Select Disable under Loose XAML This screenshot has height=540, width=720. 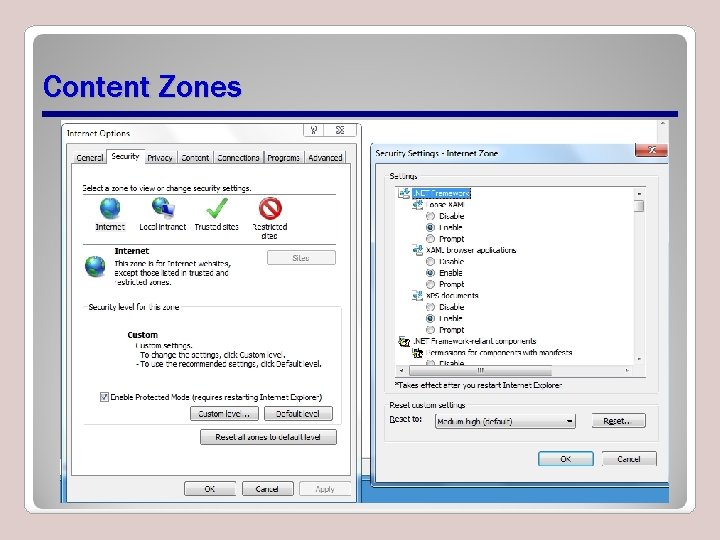click(x=430, y=216)
